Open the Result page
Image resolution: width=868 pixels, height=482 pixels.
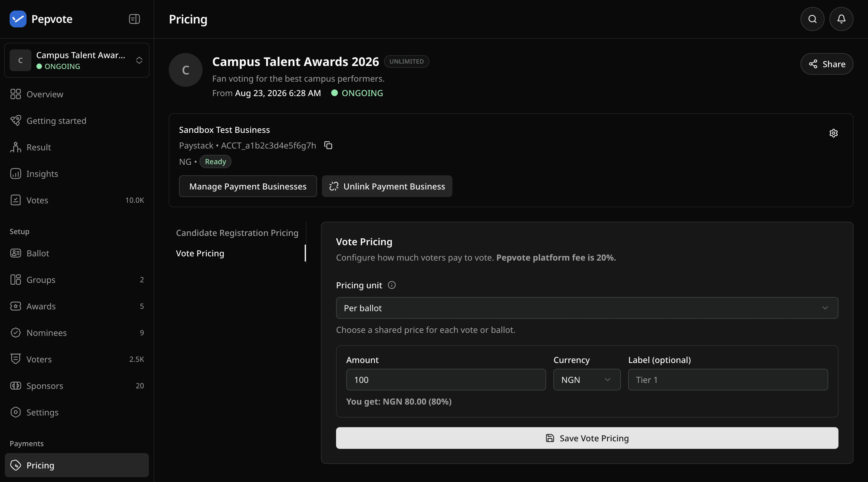pyautogui.click(x=77, y=147)
